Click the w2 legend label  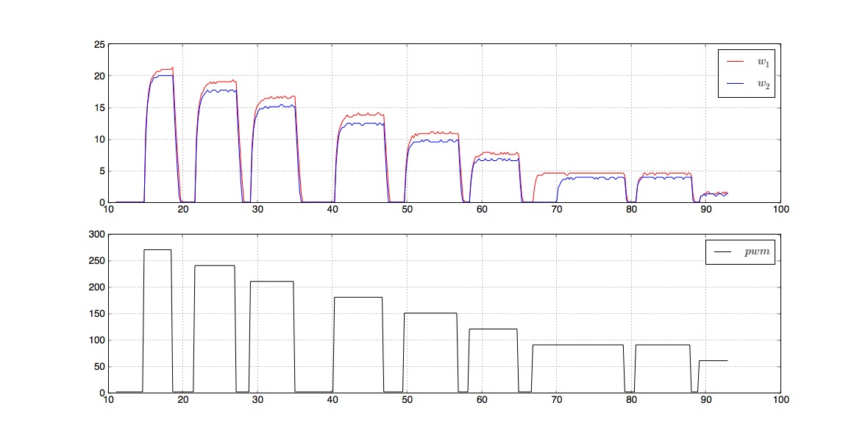pos(764,85)
